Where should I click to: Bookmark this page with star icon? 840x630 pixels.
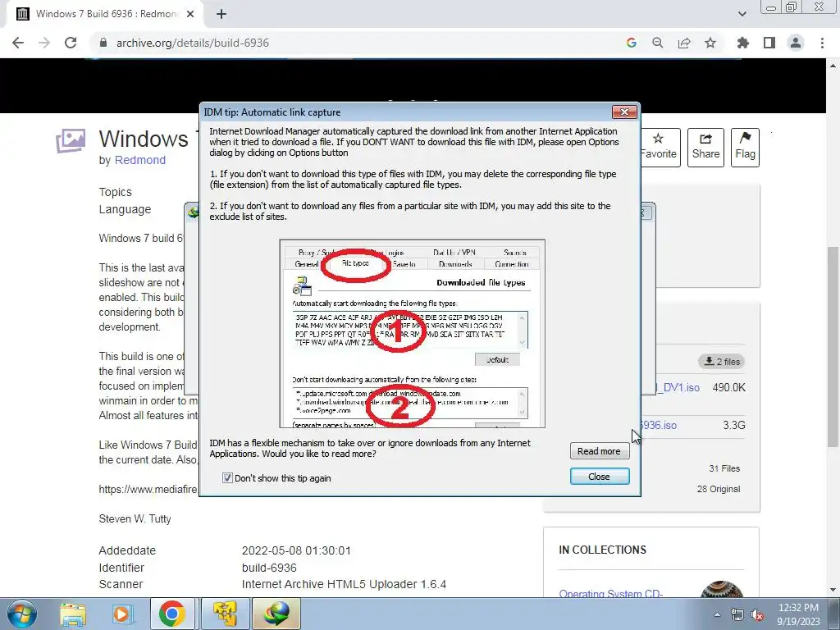(710, 43)
